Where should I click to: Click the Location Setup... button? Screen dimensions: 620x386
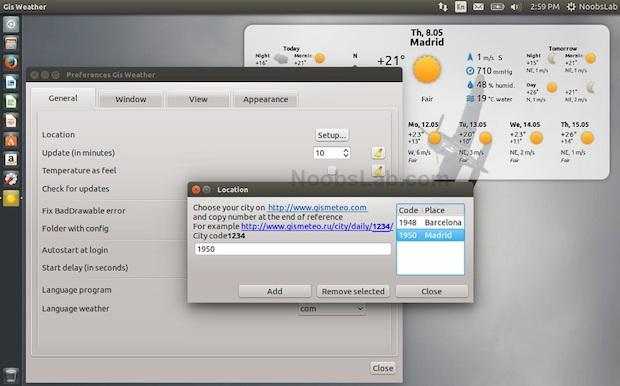(x=332, y=135)
